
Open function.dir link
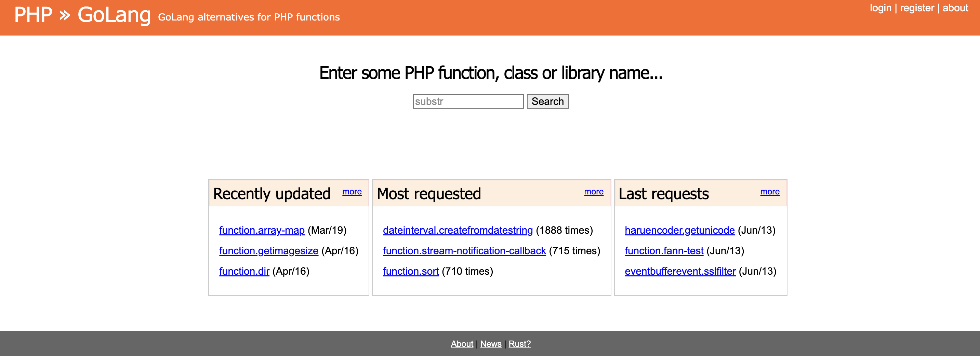click(244, 271)
